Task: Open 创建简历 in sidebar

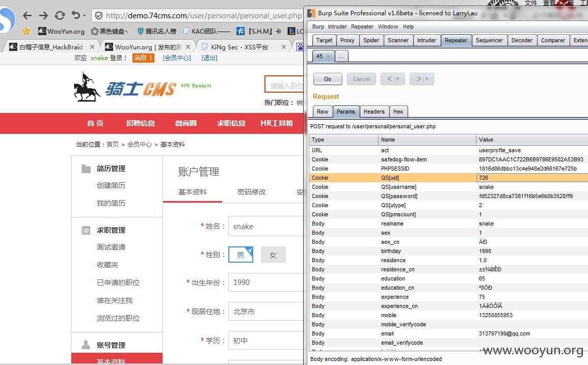Action: click(111, 185)
